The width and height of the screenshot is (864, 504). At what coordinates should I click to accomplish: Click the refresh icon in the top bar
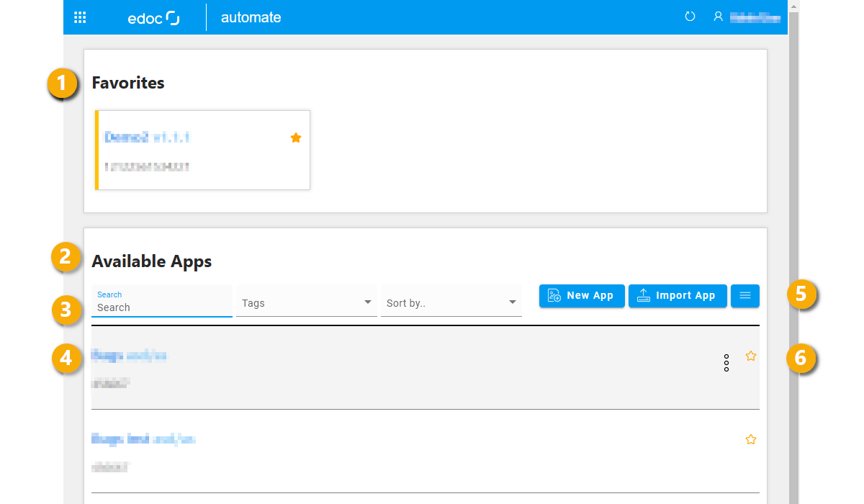pyautogui.click(x=690, y=16)
